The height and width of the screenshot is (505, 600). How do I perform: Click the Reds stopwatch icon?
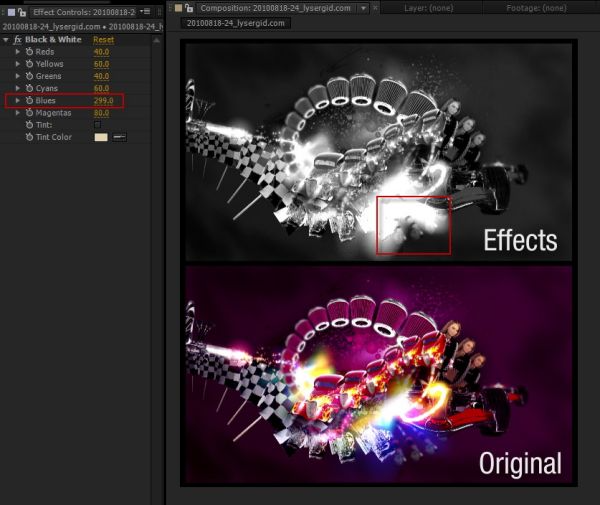pos(29,52)
